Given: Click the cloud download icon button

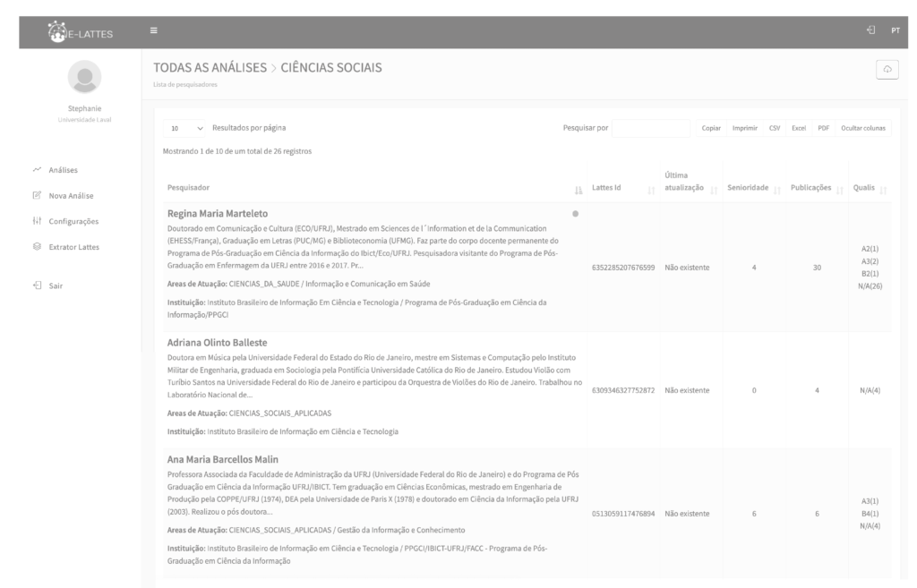Looking at the screenshot, I should coord(887,71).
